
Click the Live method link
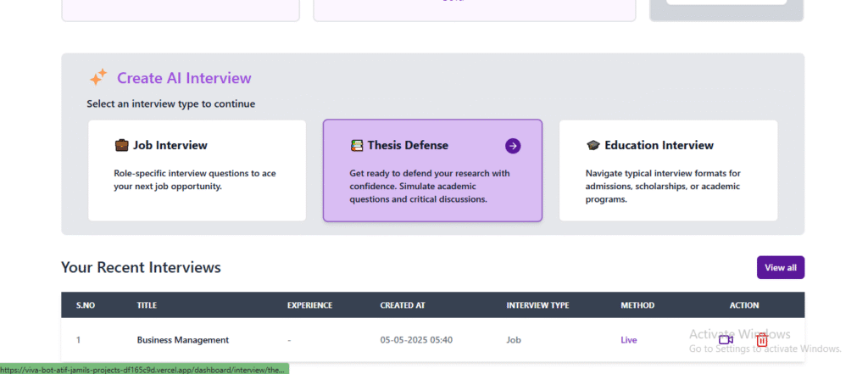[x=628, y=340]
